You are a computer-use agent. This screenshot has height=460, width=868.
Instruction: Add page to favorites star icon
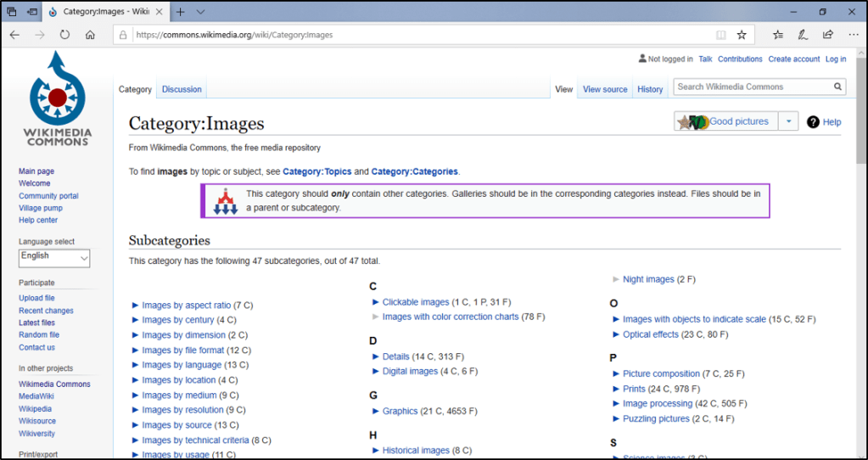pyautogui.click(x=742, y=35)
